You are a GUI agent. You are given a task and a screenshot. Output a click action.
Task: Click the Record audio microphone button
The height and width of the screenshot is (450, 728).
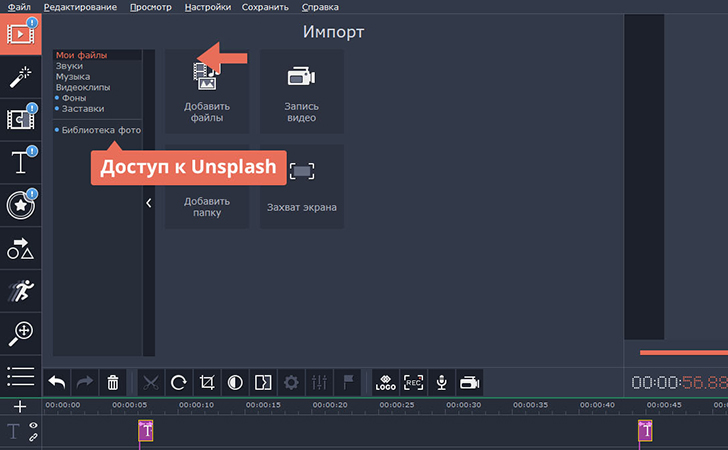pyautogui.click(x=442, y=383)
